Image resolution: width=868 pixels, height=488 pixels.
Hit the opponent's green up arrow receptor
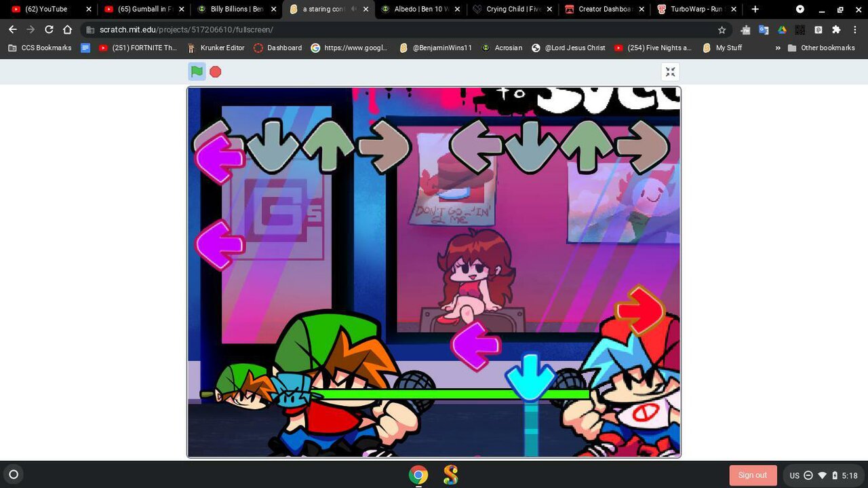tap(328, 145)
